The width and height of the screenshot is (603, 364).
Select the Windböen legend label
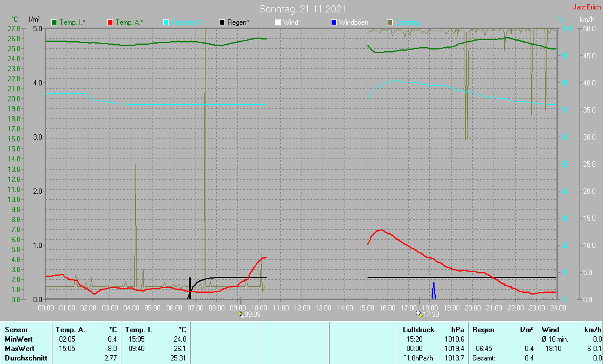(x=353, y=22)
